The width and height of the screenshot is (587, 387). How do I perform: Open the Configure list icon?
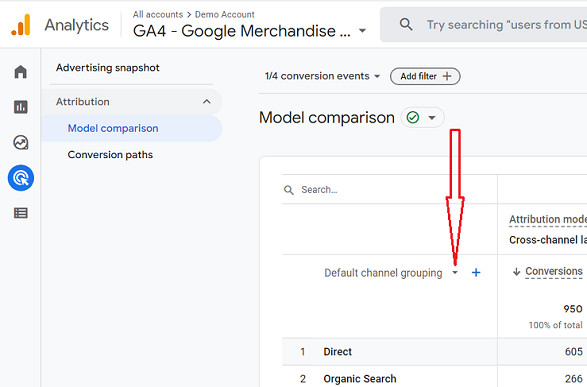[x=21, y=213]
